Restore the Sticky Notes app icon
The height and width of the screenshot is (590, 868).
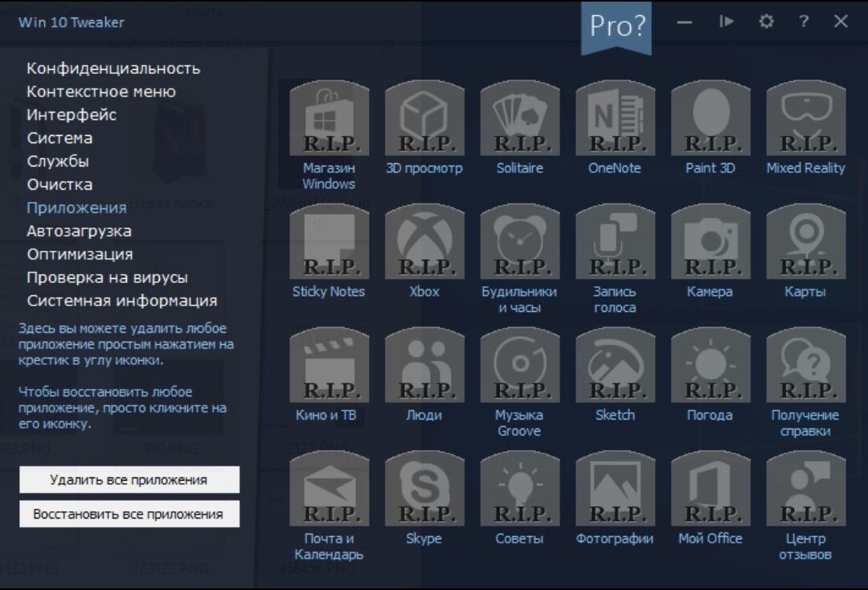(330, 242)
